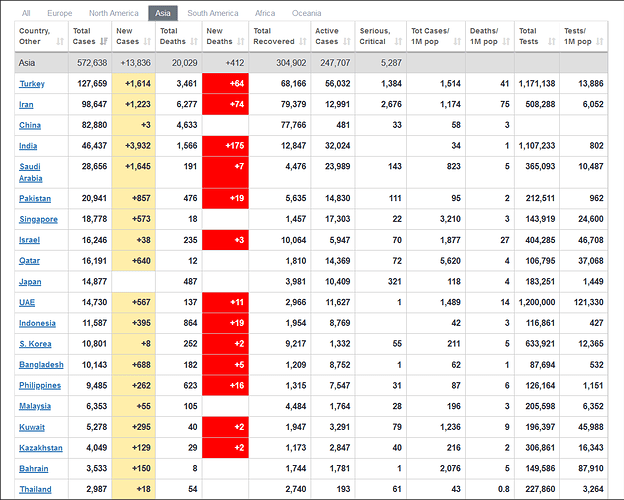This screenshot has height=500, width=624.
Task: Select the Asia tab
Action: coord(163,13)
